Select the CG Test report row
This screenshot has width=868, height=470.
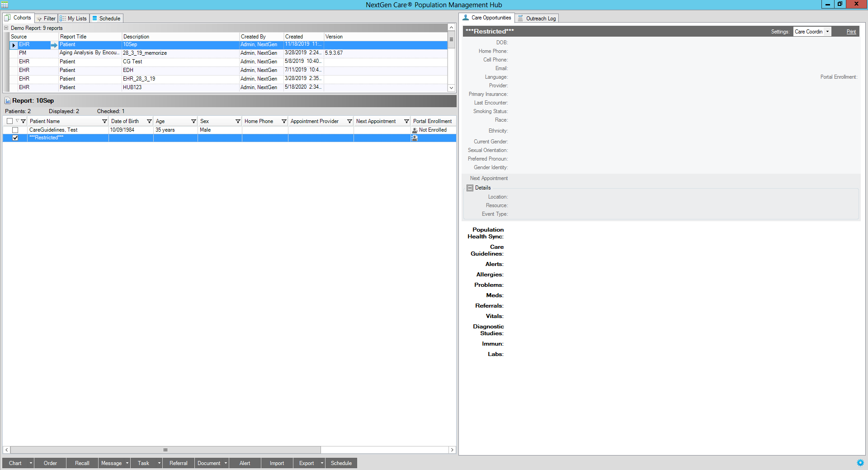pos(228,62)
